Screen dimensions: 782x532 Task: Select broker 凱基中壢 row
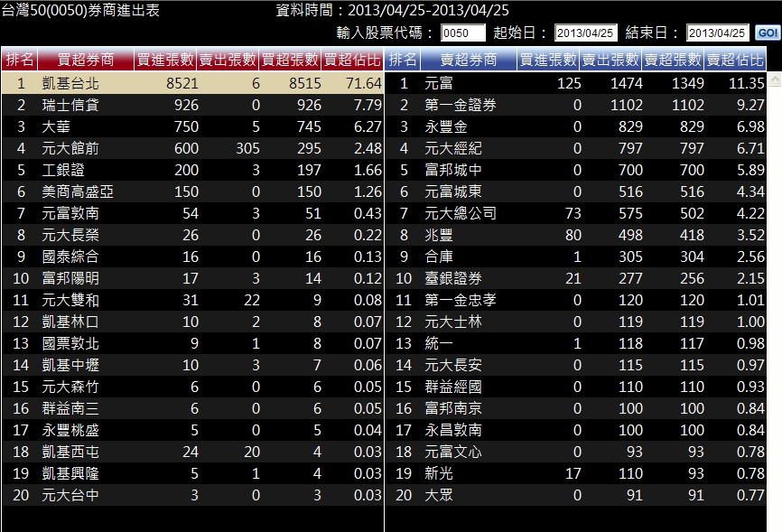pos(192,365)
